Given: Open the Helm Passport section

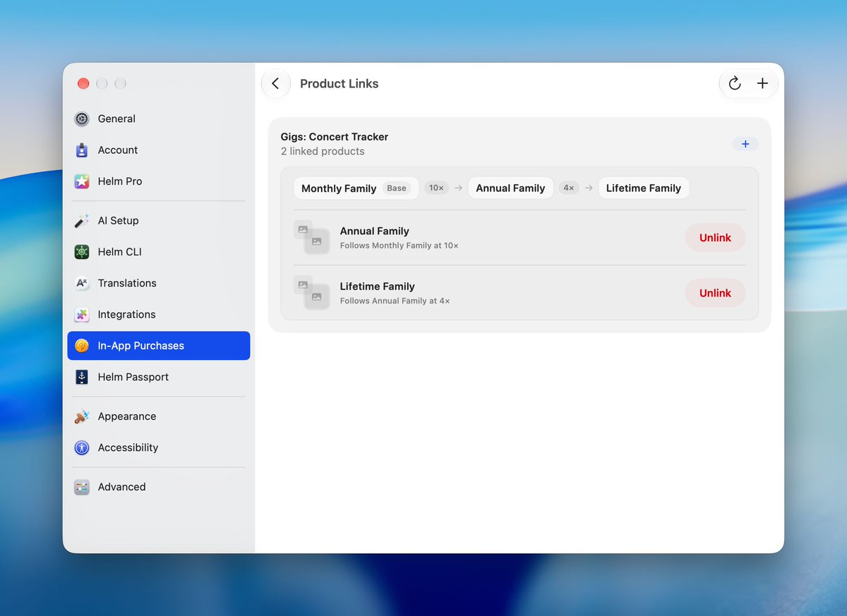Looking at the screenshot, I should (159, 377).
